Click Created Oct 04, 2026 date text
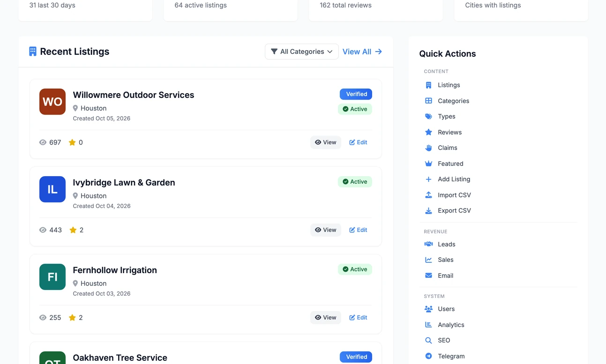This screenshot has height=364, width=606. pyautogui.click(x=102, y=206)
